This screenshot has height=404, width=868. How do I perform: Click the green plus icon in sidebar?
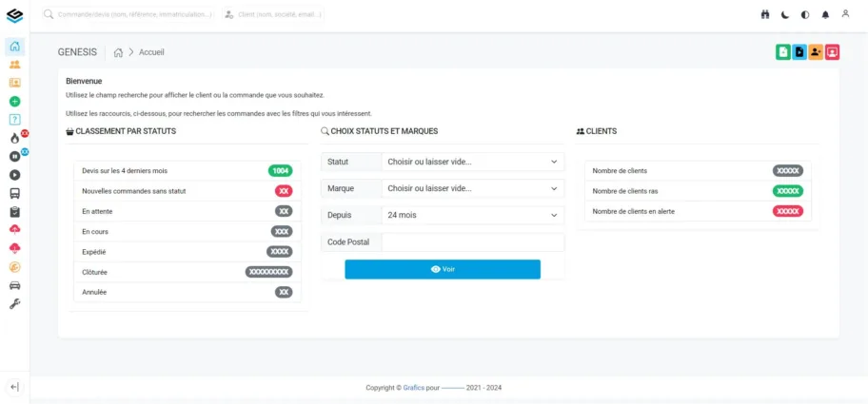(x=14, y=101)
